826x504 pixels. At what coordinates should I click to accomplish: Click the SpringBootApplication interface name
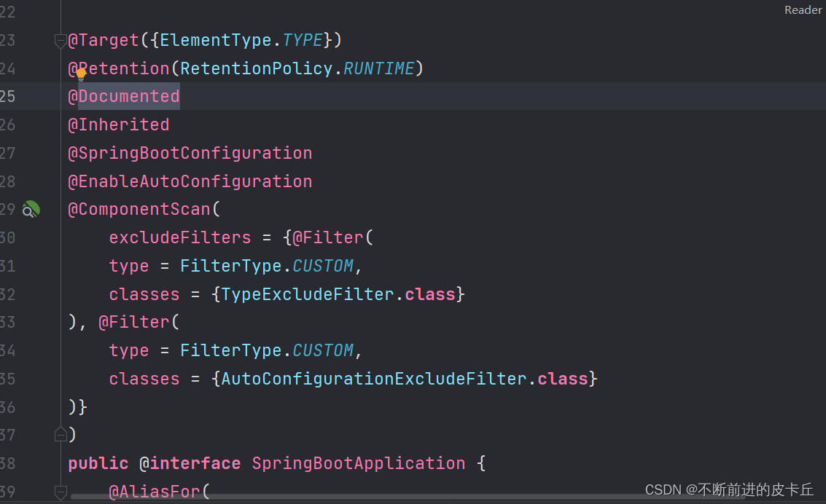point(359,463)
